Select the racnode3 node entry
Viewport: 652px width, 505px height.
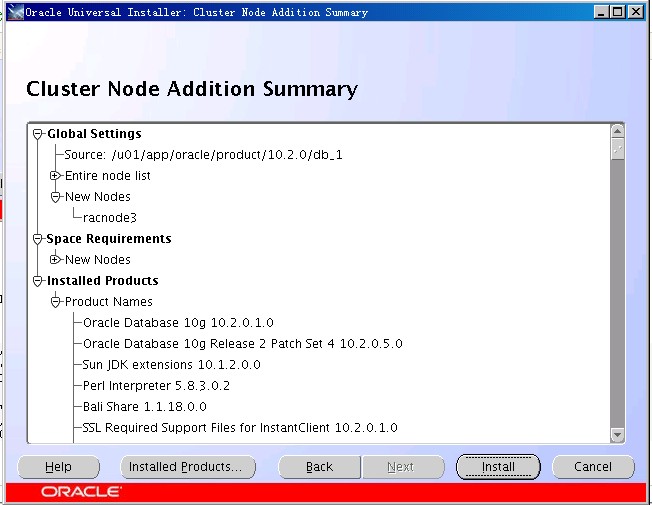tap(110, 218)
